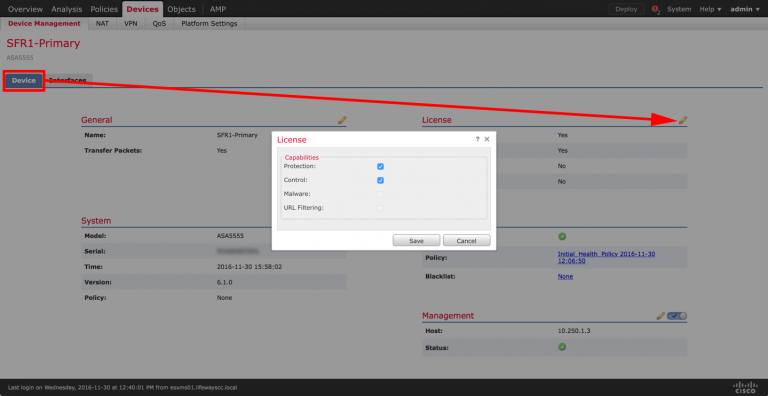Click the green Health status icon

click(x=562, y=236)
